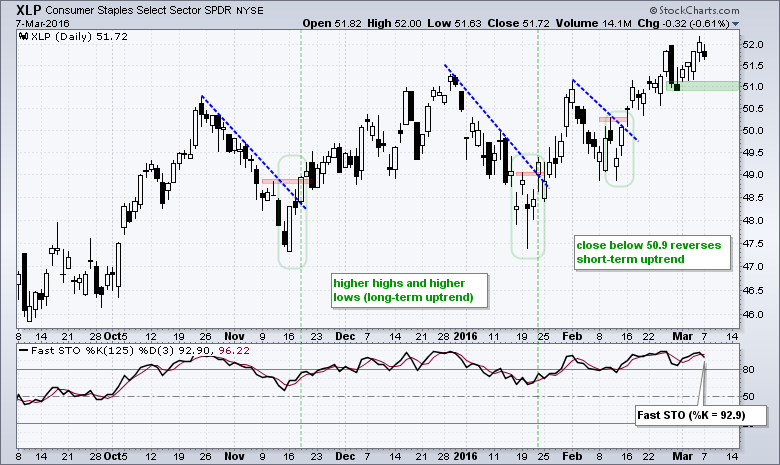
Task: Click the Dec label on price date axis
Action: click(x=345, y=337)
